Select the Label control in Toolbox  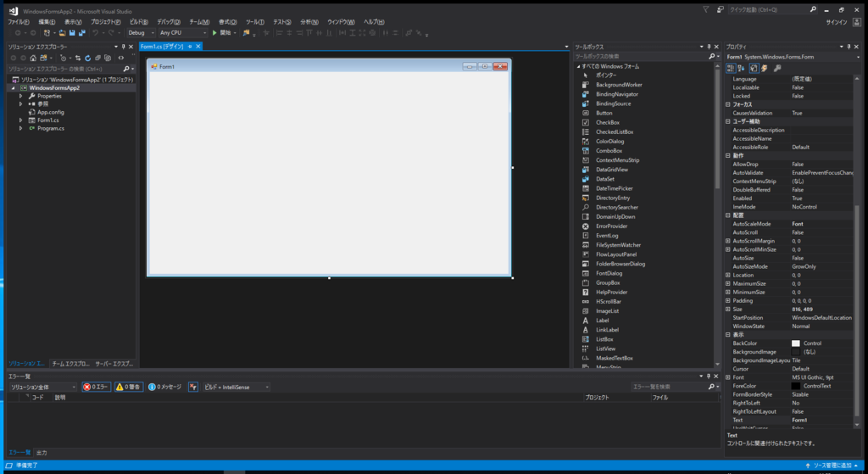click(603, 321)
